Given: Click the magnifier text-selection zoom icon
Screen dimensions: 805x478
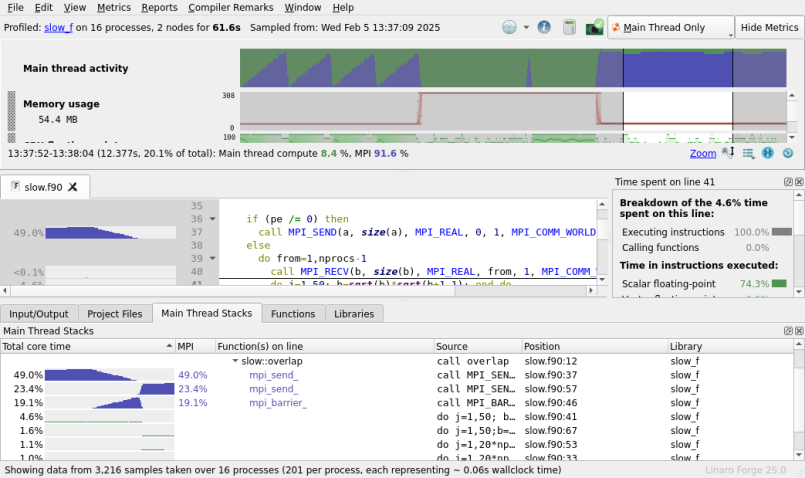Looking at the screenshot, I should 728,153.
